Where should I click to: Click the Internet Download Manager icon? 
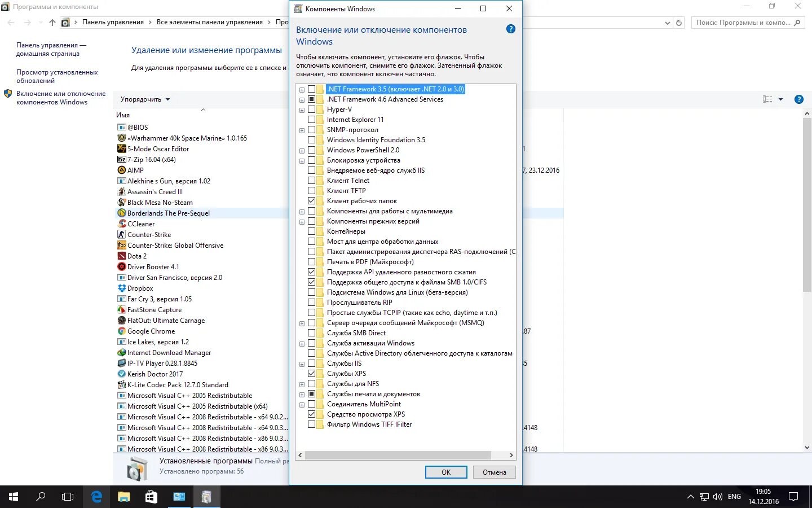click(x=121, y=353)
